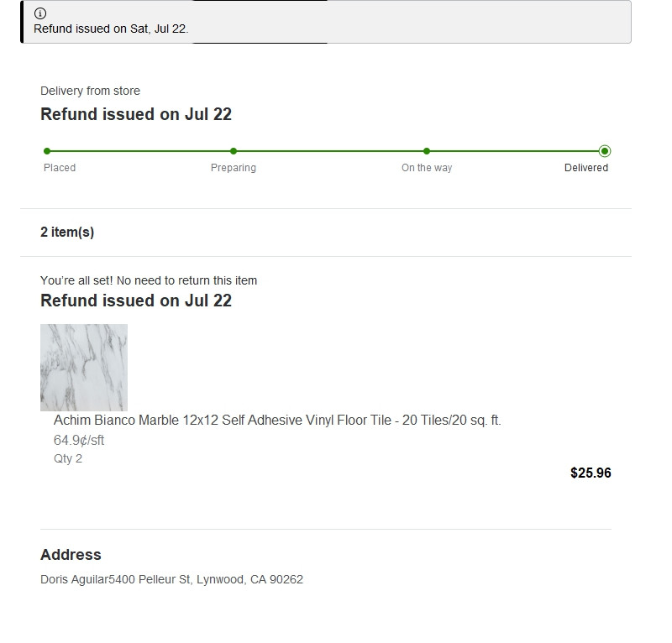Screen dimensions: 672x643
Task: Click the On the way label
Action: pyautogui.click(x=427, y=168)
